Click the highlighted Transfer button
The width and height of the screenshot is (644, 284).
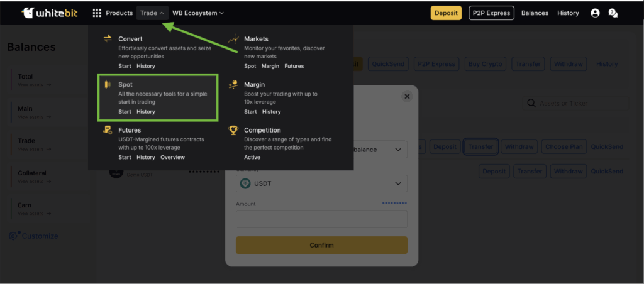point(480,146)
